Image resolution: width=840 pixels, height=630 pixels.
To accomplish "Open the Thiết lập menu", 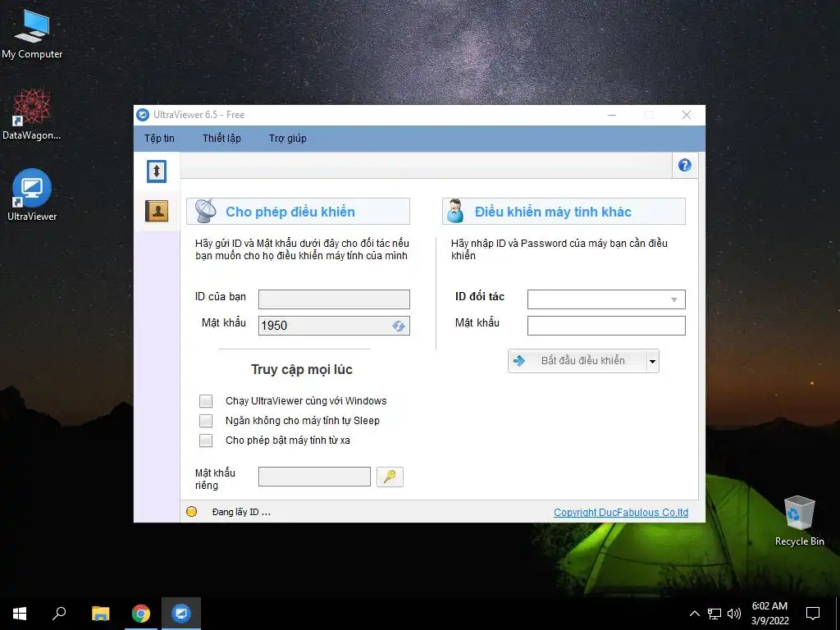I will point(221,138).
